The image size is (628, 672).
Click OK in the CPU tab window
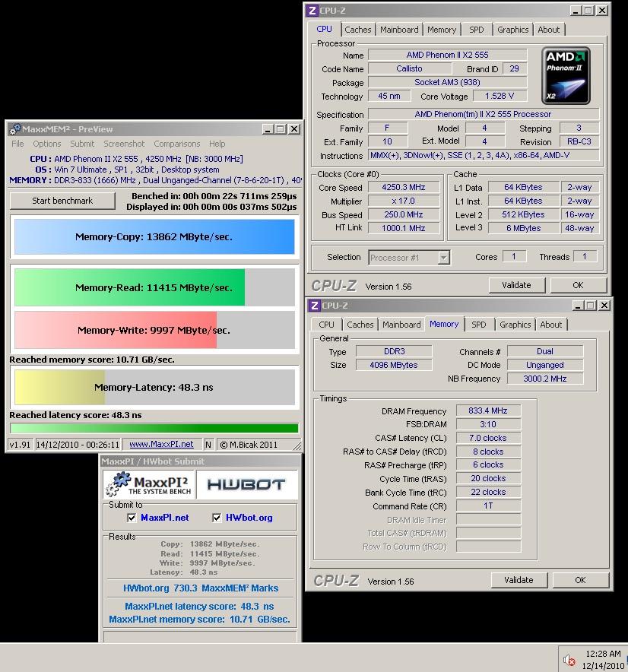(578, 285)
